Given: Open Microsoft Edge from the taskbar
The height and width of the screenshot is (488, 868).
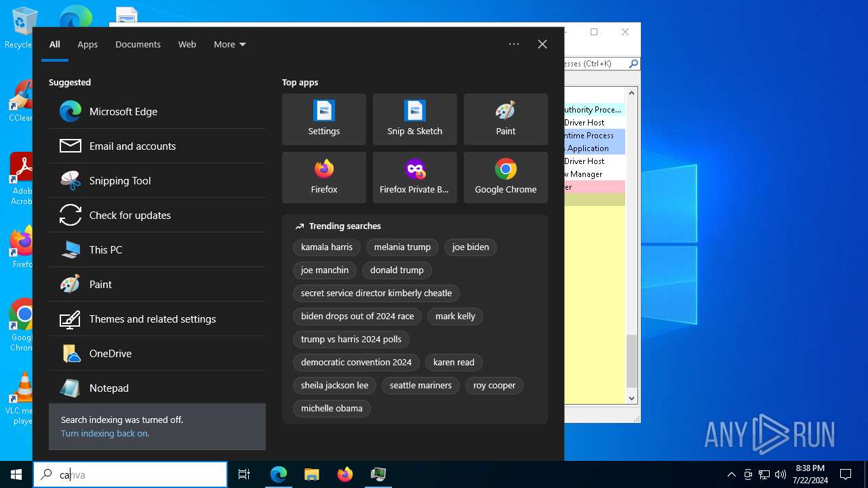Looking at the screenshot, I should click(x=279, y=474).
